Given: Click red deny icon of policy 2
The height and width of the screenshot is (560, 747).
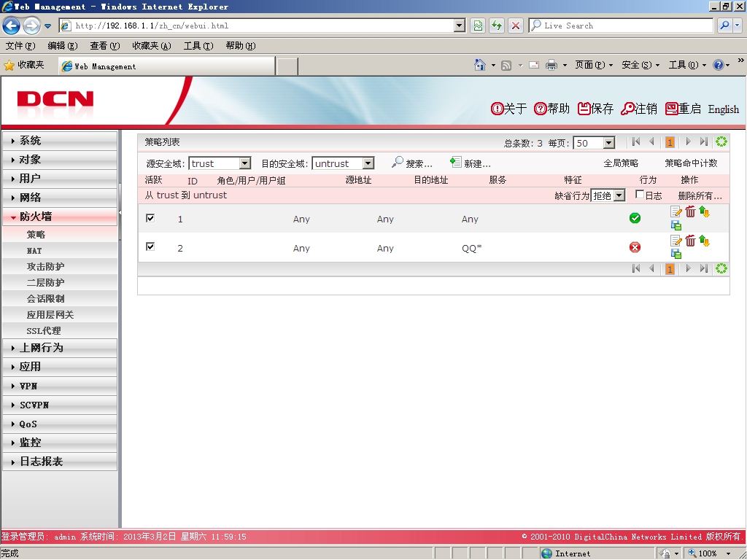Looking at the screenshot, I should pyautogui.click(x=635, y=247).
